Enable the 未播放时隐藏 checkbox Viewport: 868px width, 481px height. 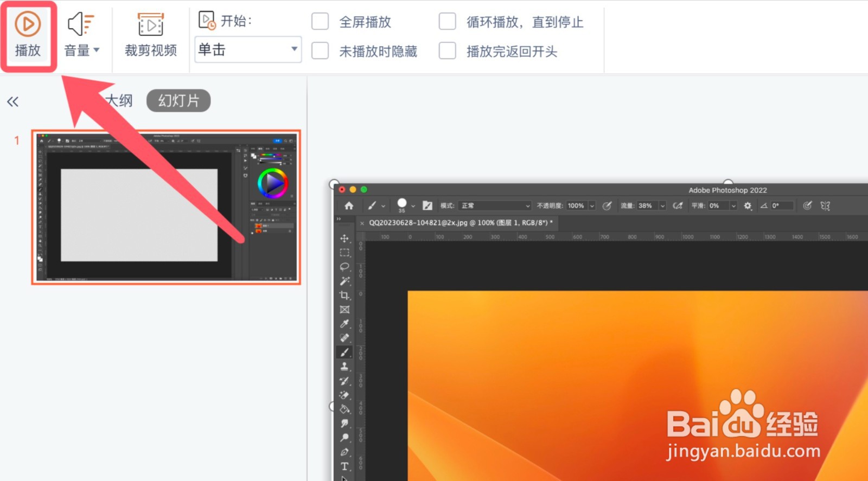pyautogui.click(x=320, y=51)
